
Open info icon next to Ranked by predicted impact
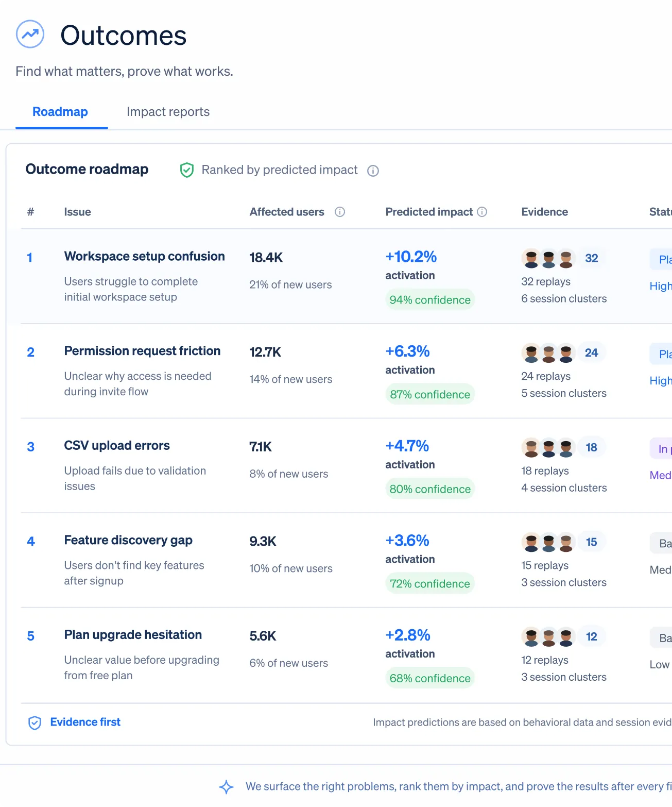[373, 171]
